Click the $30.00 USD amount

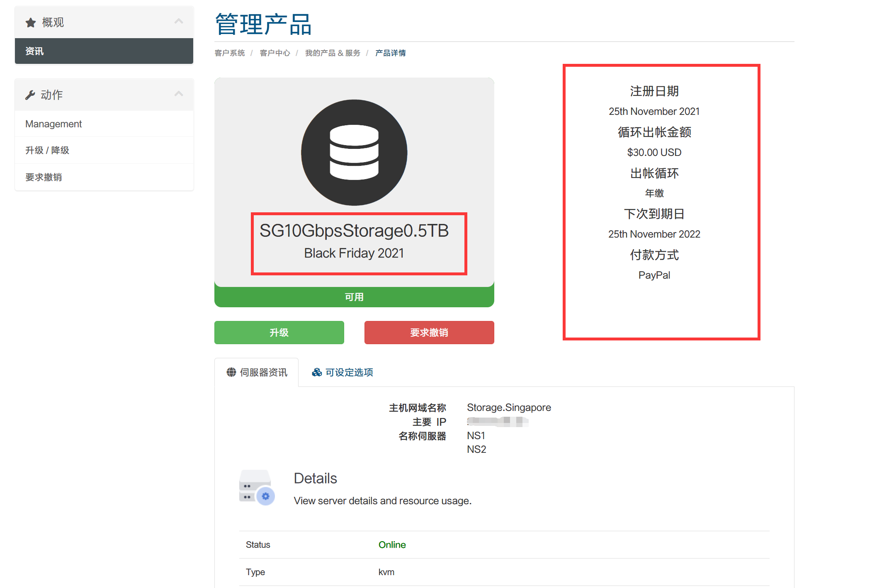654,152
